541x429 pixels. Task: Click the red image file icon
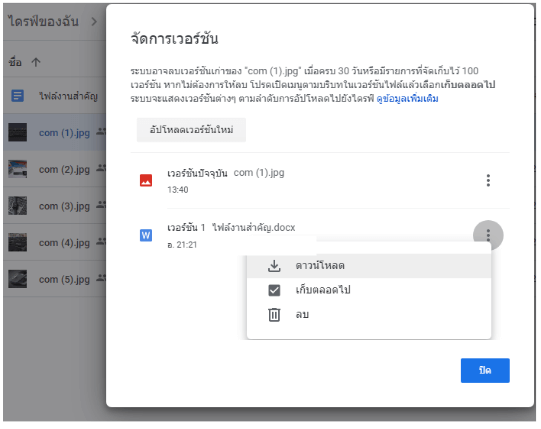pos(146,180)
